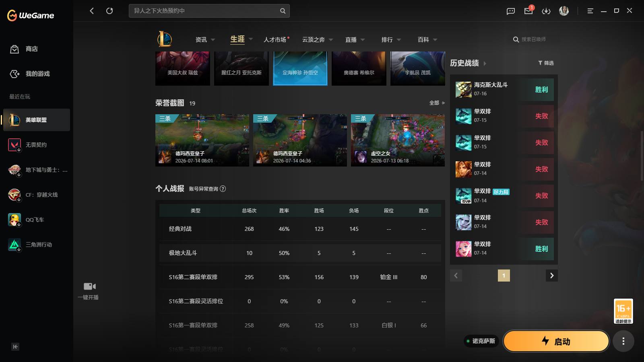Open 账号异常查询 help question mark

coord(223,189)
